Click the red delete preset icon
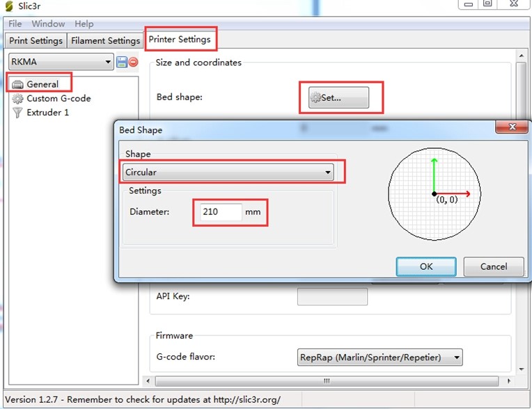532x409 pixels. coord(133,63)
